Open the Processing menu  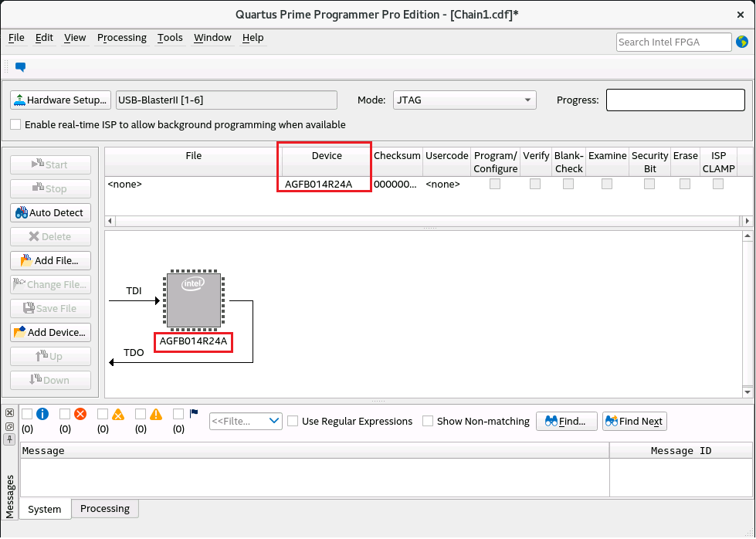(x=121, y=37)
